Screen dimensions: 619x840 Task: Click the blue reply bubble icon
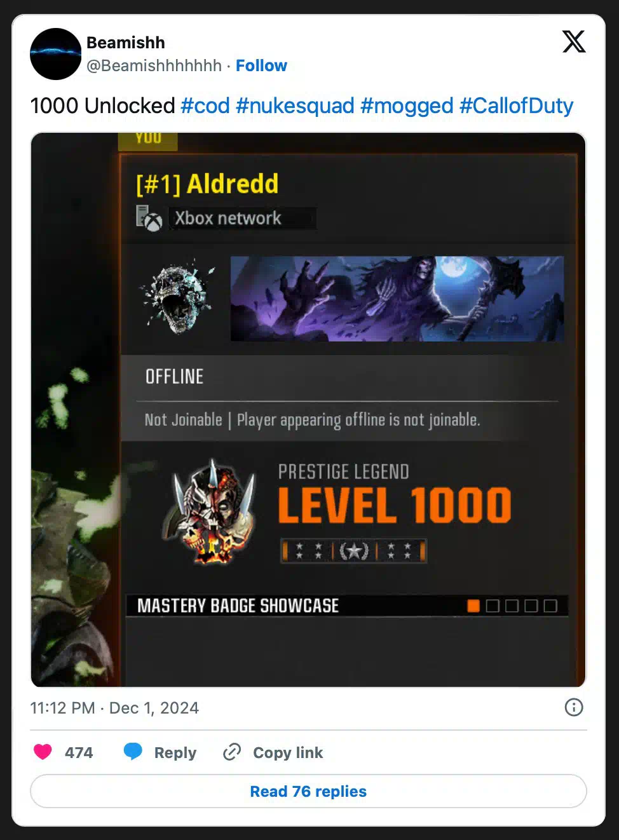[133, 752]
